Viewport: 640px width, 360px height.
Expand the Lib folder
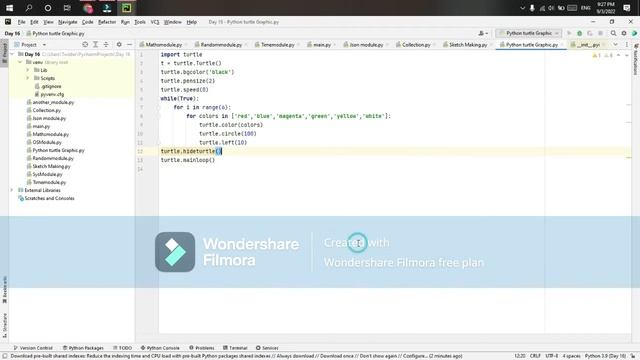click(28, 70)
